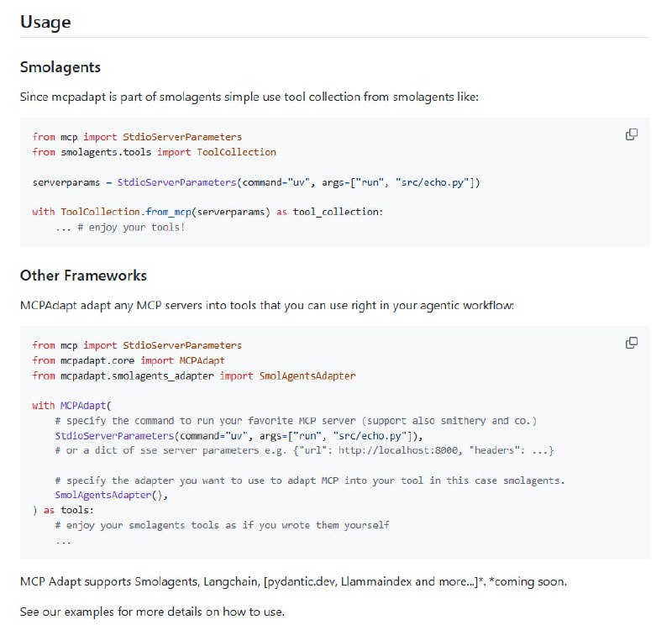The height and width of the screenshot is (625, 672).
Task: Click the Other Frameworks section heading
Action: (x=83, y=276)
